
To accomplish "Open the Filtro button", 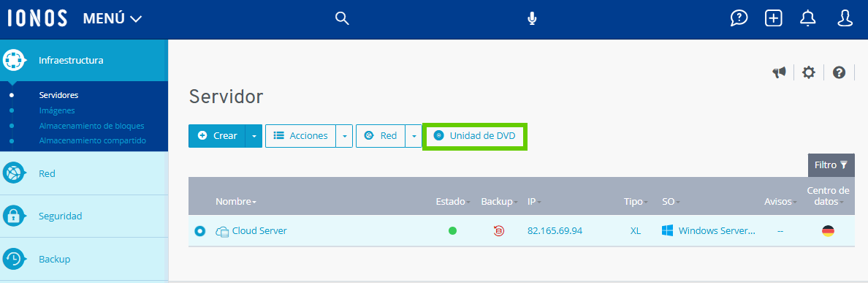I will click(x=831, y=165).
